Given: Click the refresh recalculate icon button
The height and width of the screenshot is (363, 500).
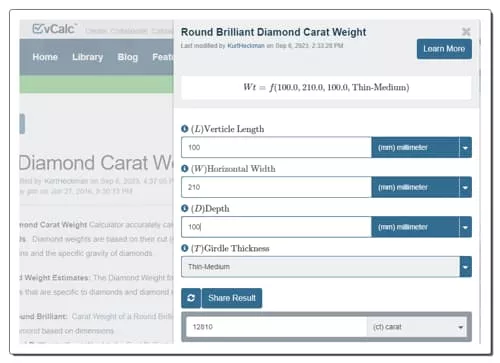Looking at the screenshot, I should (191, 298).
